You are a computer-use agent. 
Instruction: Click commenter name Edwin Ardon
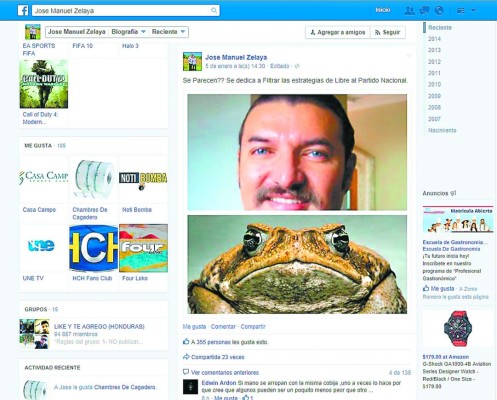pos(219,383)
